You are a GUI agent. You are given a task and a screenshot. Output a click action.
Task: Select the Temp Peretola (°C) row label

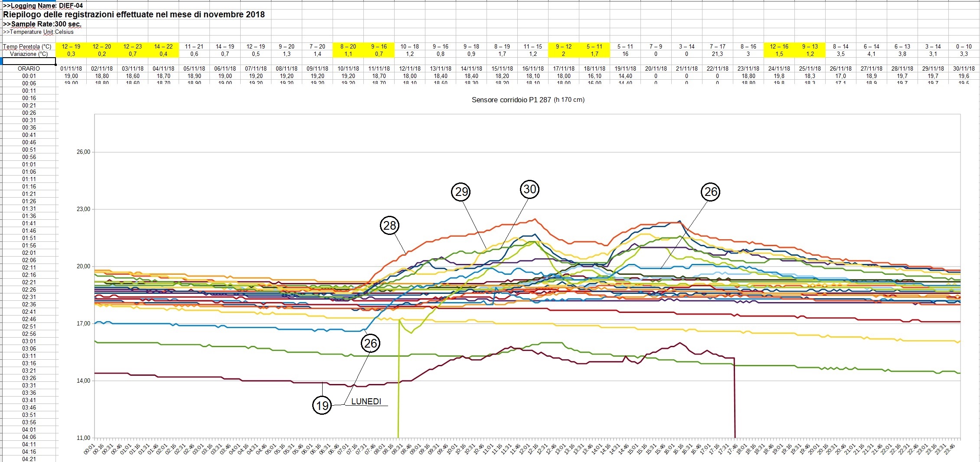27,46
